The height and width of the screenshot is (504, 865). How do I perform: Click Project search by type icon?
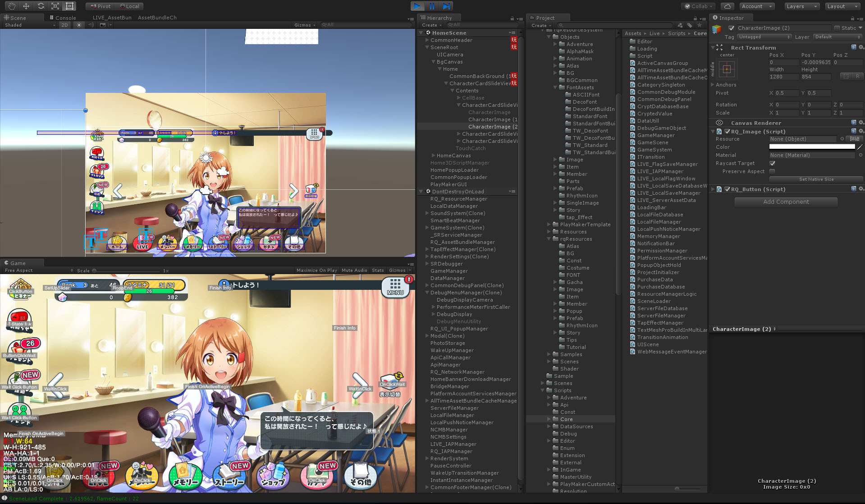tap(680, 25)
